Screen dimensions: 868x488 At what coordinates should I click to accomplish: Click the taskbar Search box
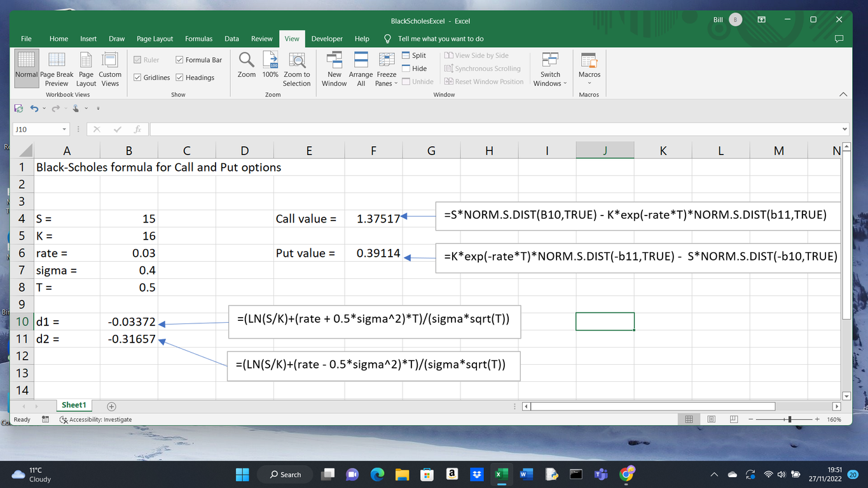(284, 474)
